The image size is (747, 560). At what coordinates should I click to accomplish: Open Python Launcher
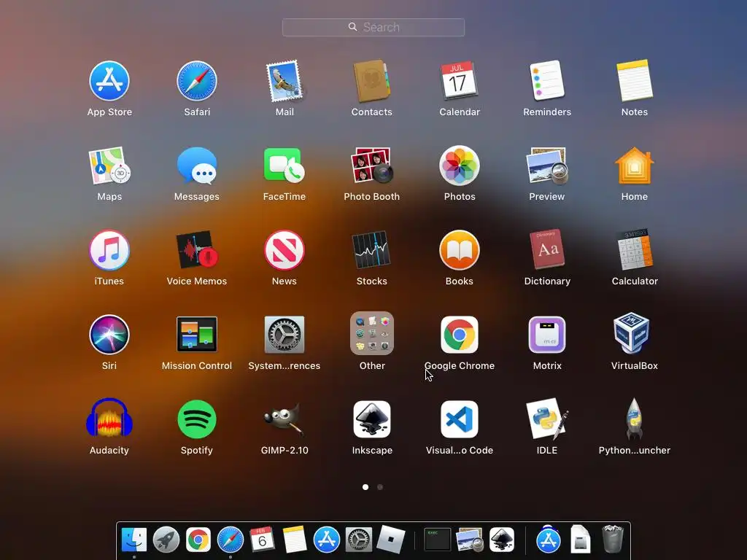point(635,419)
